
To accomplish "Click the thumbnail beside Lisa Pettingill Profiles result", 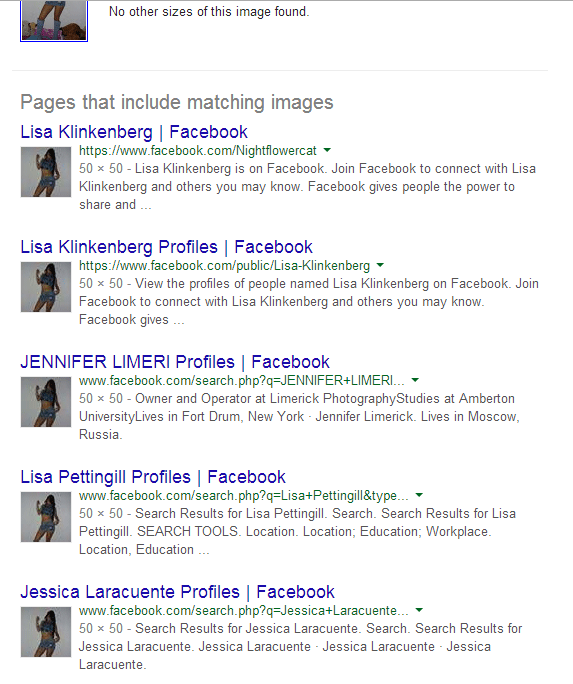I will coord(46,517).
